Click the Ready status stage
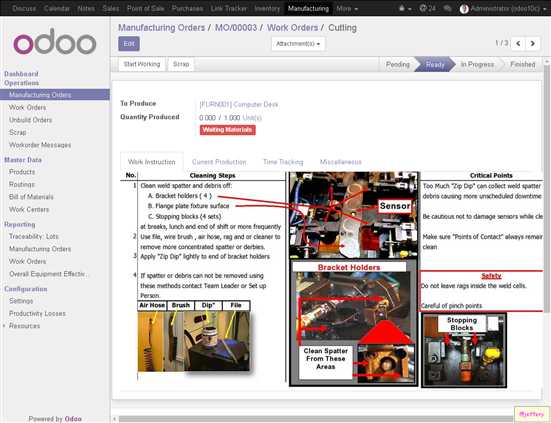551x423 pixels. pos(435,65)
